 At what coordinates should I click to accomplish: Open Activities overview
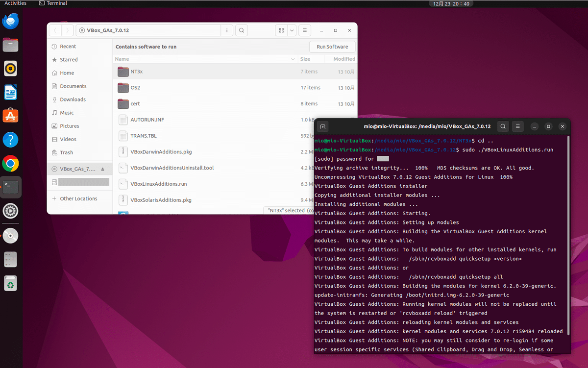point(15,3)
